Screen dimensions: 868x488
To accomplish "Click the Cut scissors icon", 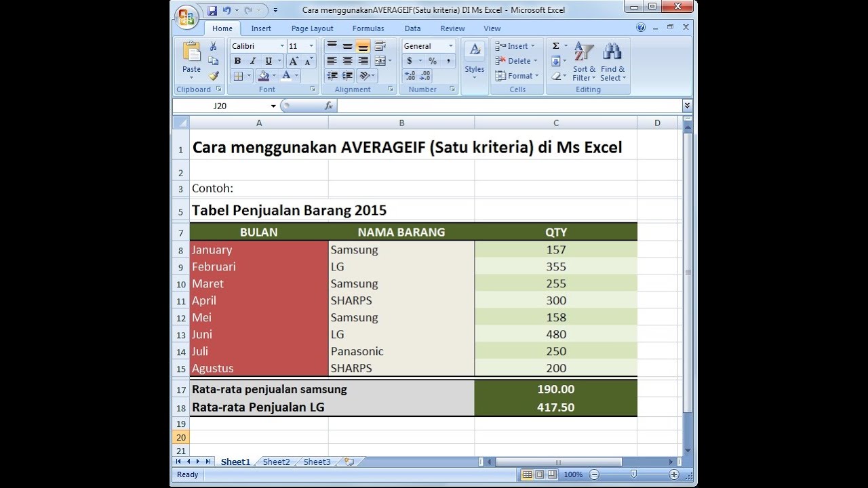I will pos(214,46).
